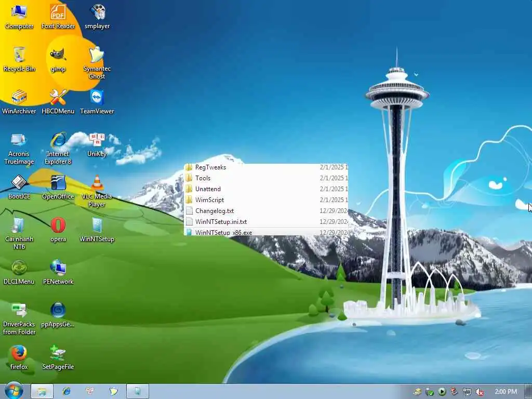Open WinNTSetup desktop shortcut
532x399 pixels.
(97, 230)
